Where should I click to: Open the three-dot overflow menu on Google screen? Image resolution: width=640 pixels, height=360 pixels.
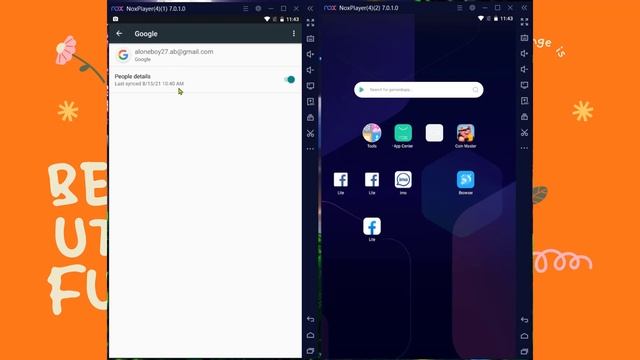pyautogui.click(x=293, y=33)
